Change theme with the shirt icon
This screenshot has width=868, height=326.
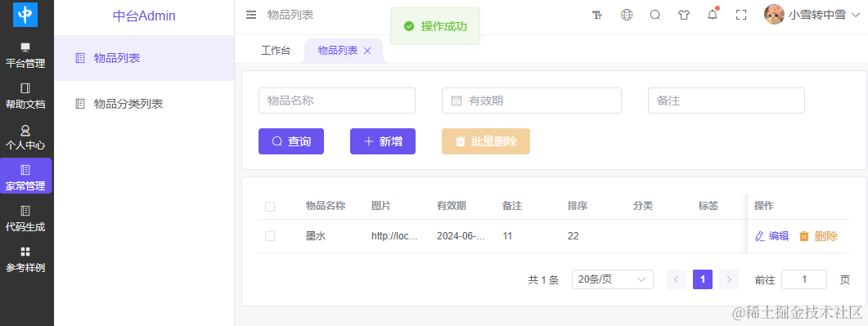coord(684,15)
